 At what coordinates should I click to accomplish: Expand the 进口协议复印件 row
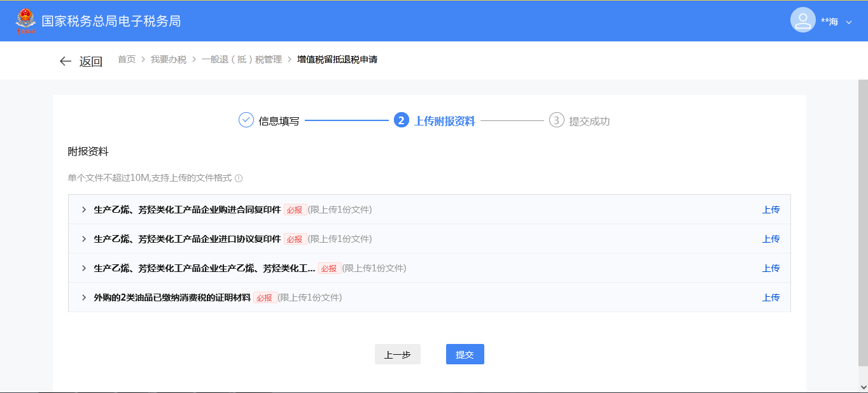pos(83,239)
